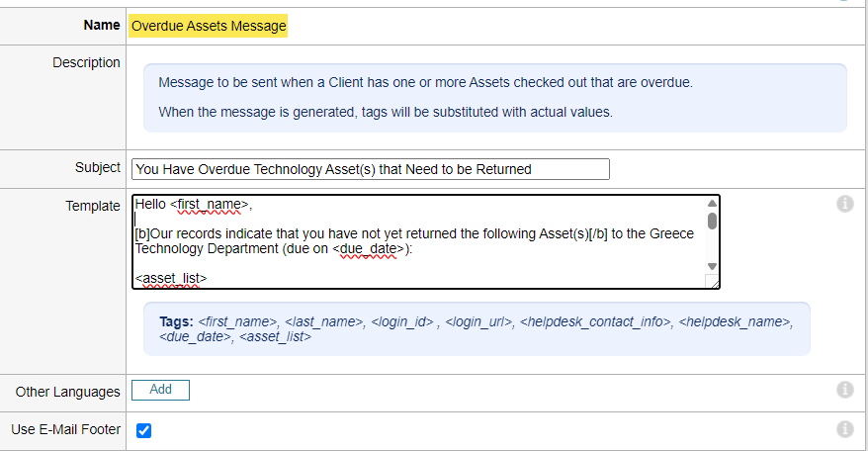Image resolution: width=868 pixels, height=451 pixels.
Task: Select the <login_url> tag in Tags list
Action: click(479, 321)
